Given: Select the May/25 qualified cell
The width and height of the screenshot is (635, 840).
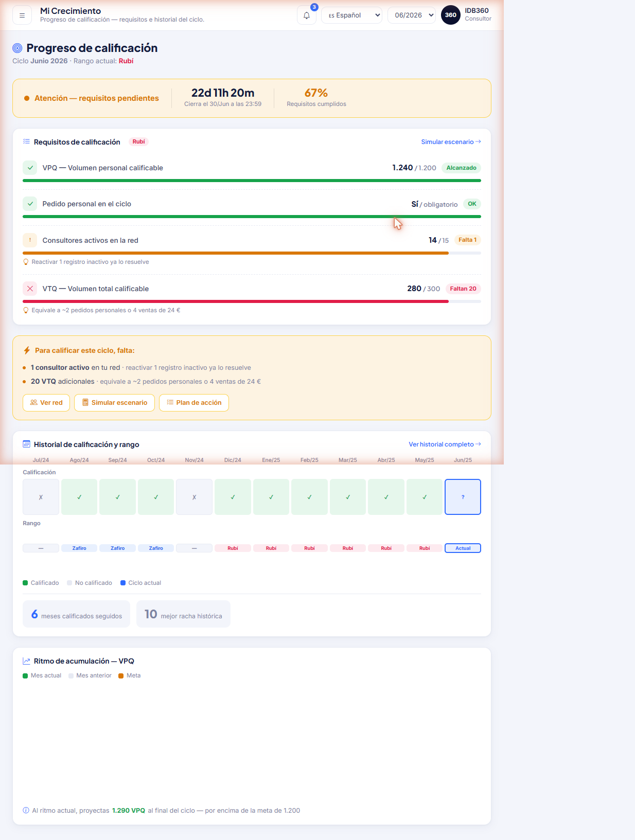Looking at the screenshot, I should coord(425,497).
